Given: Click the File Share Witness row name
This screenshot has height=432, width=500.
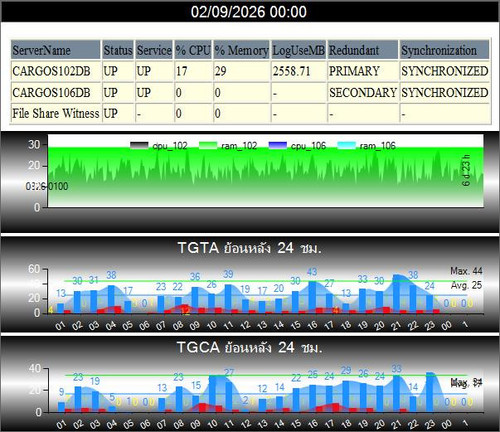Looking at the screenshot, I should pos(56,113).
